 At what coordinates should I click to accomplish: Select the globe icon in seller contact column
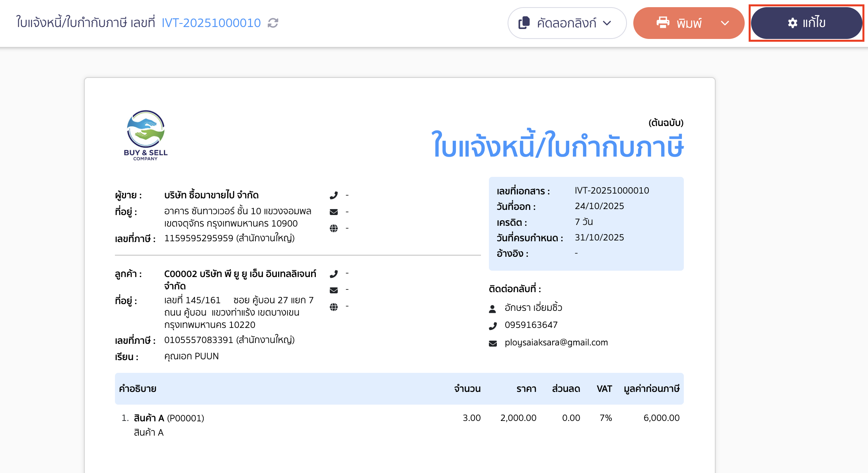334,228
